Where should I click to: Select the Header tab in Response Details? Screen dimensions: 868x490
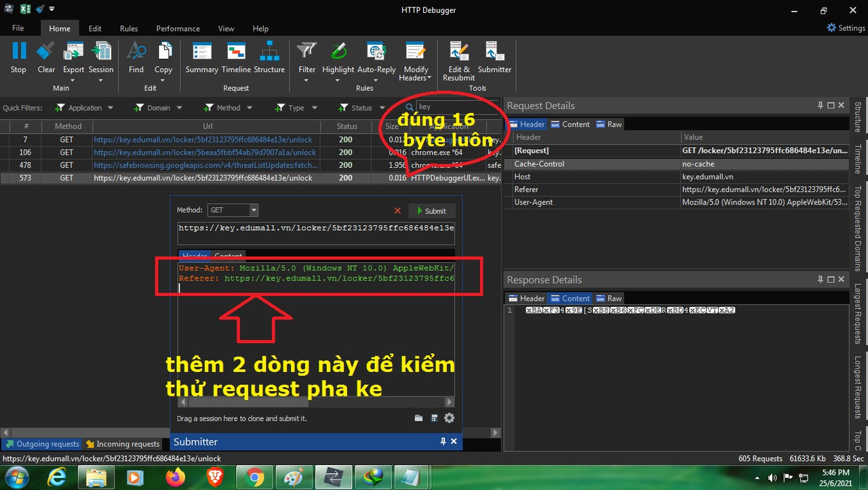coord(527,298)
